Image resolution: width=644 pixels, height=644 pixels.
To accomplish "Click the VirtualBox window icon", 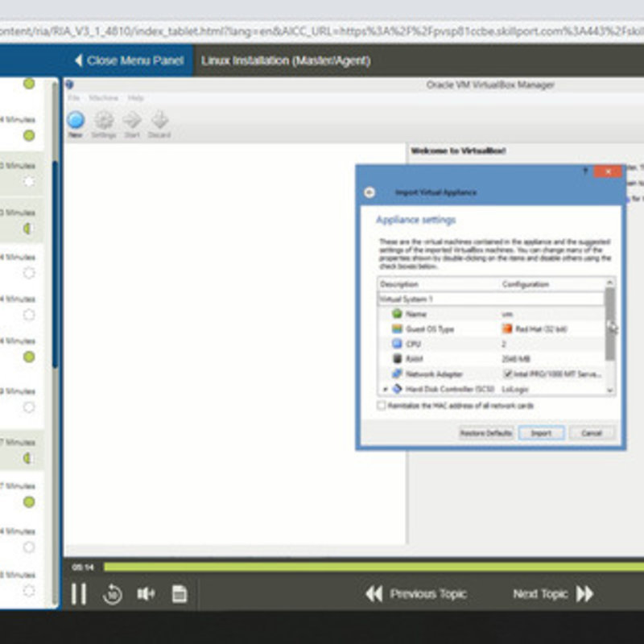I will [69, 85].
